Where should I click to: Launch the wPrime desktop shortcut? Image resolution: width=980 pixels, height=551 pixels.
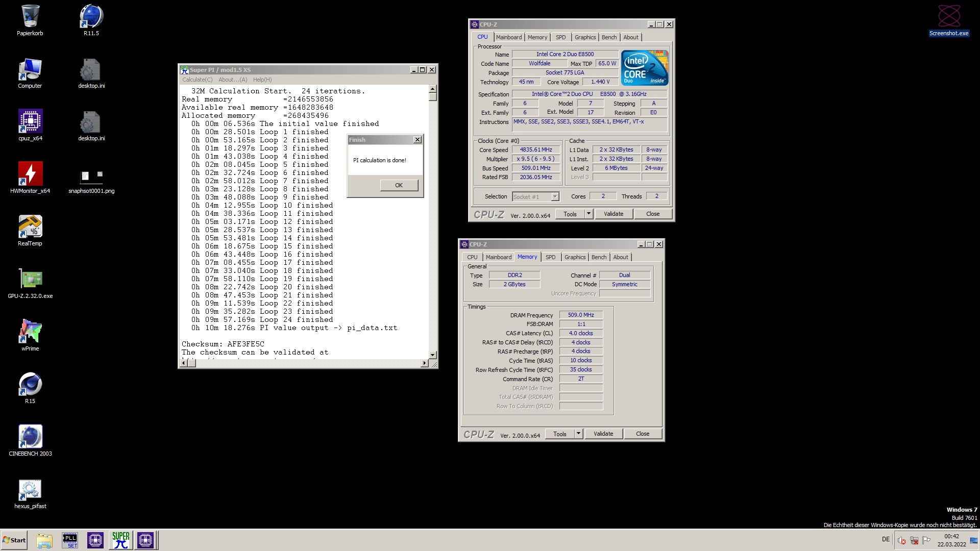[x=30, y=336]
